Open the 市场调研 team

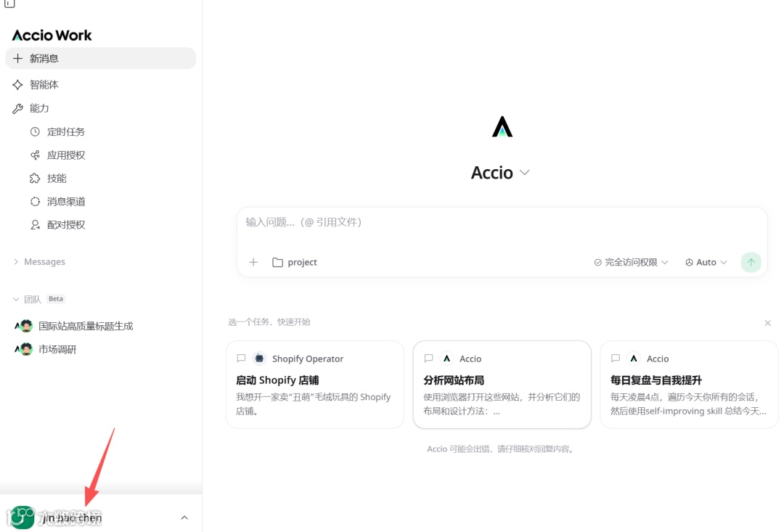point(57,350)
